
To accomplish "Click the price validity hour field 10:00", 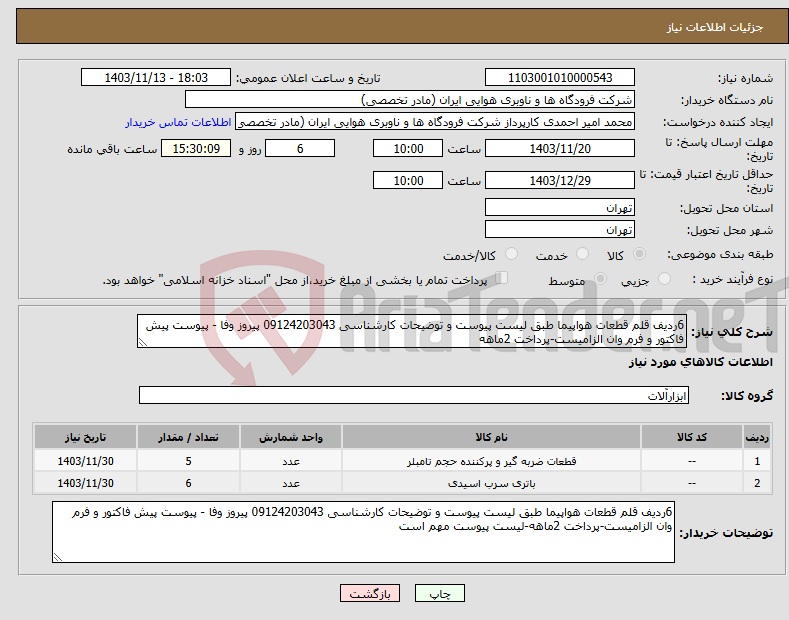I will tap(408, 180).
